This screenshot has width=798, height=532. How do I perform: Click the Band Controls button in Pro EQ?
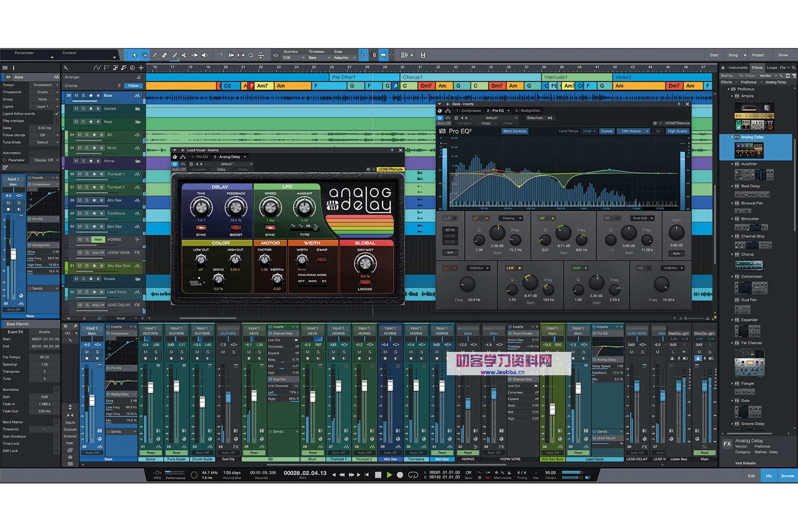coord(514,131)
